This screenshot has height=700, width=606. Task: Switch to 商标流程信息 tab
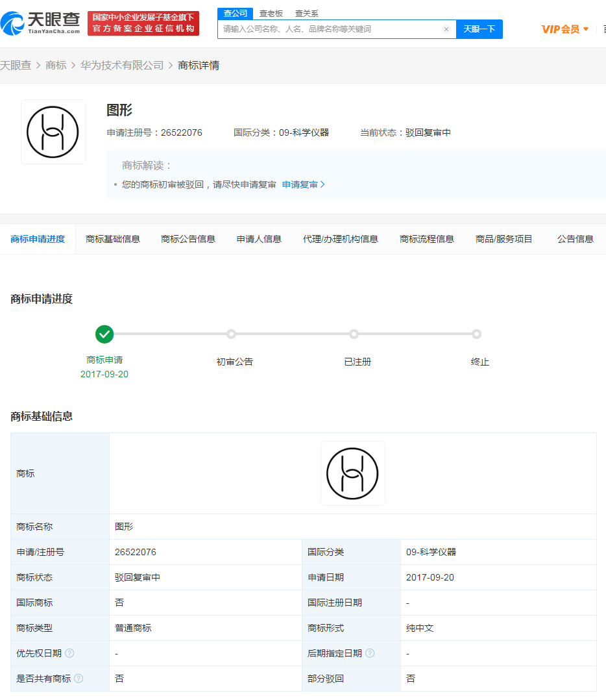427,239
